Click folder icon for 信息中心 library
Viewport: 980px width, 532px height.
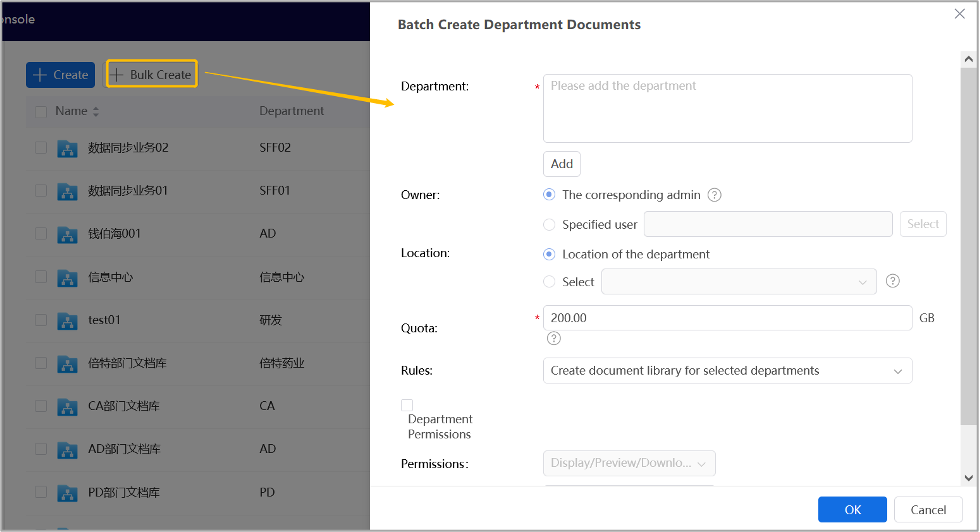(x=68, y=278)
